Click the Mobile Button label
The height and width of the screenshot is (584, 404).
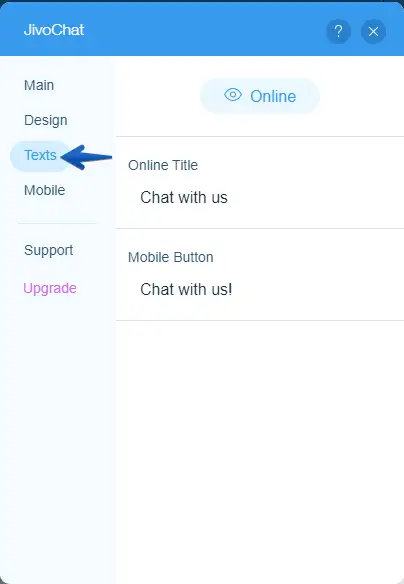click(171, 257)
